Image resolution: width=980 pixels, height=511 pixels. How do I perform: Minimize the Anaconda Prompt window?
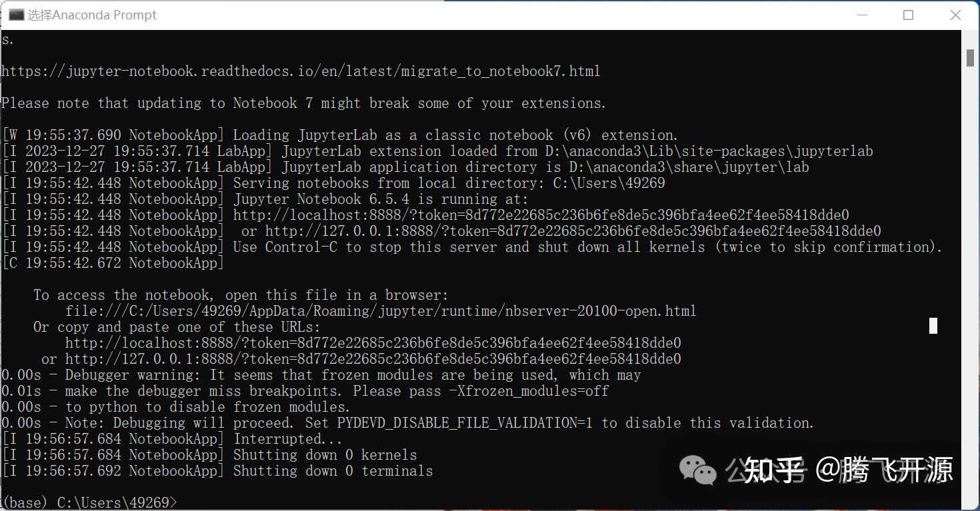pyautogui.click(x=861, y=15)
